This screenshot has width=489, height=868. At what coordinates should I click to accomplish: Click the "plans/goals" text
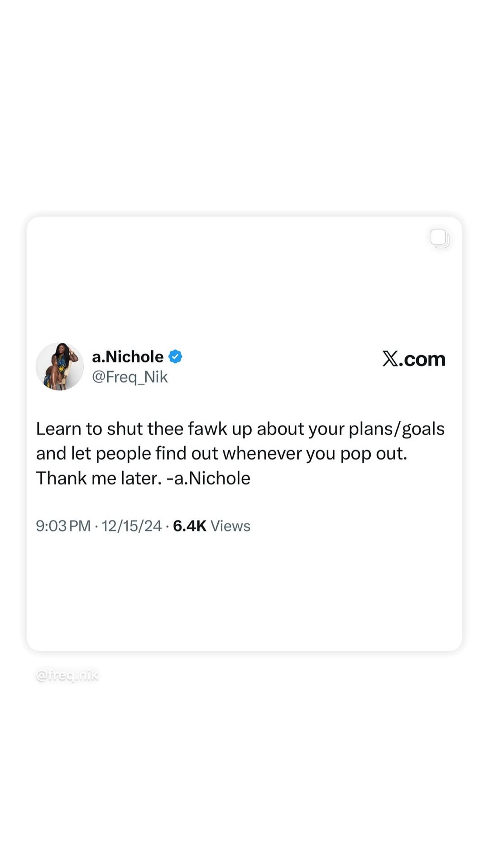397,429
